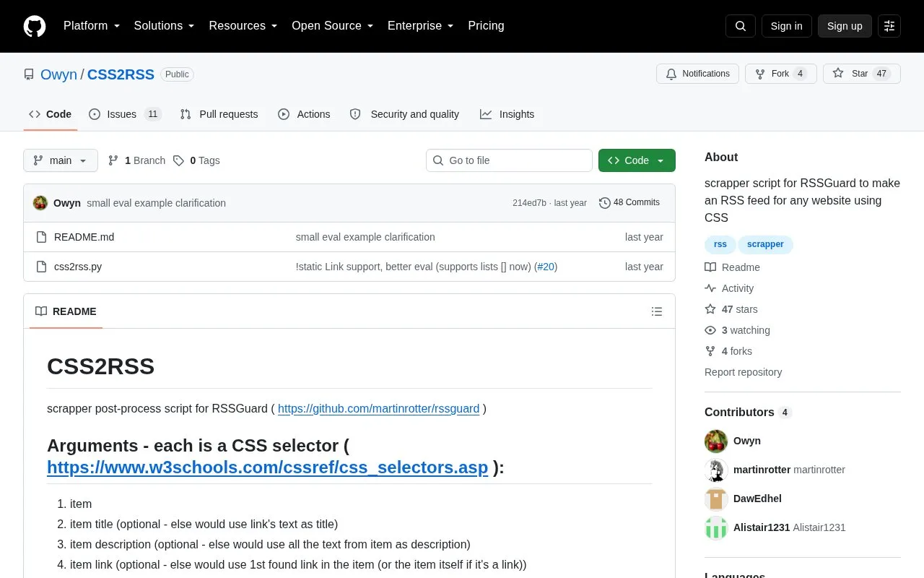Open latest commit message 'small eval example clarification'
Image resolution: width=924 pixels, height=578 pixels.
coord(156,203)
